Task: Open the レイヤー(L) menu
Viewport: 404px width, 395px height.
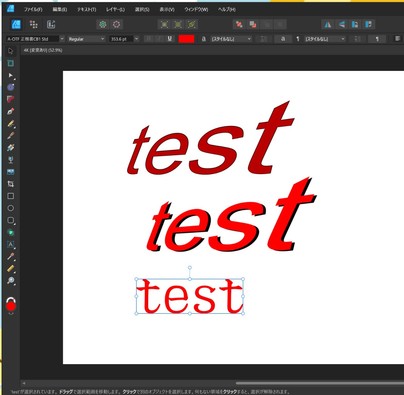Action: 115,10
